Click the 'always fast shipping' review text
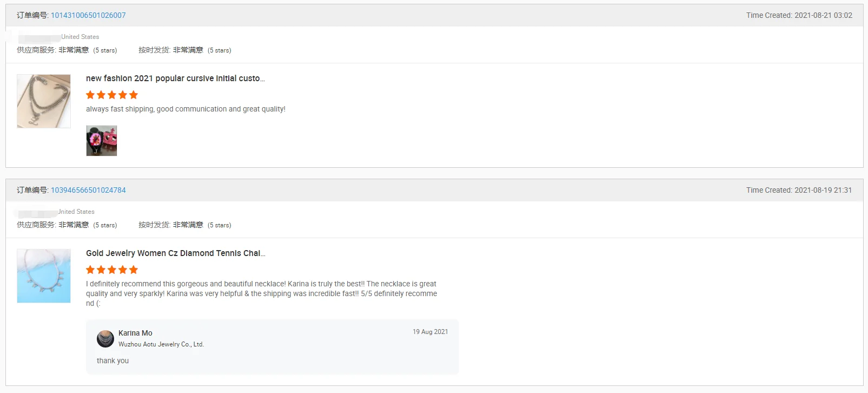The width and height of the screenshot is (868, 393). click(x=185, y=109)
